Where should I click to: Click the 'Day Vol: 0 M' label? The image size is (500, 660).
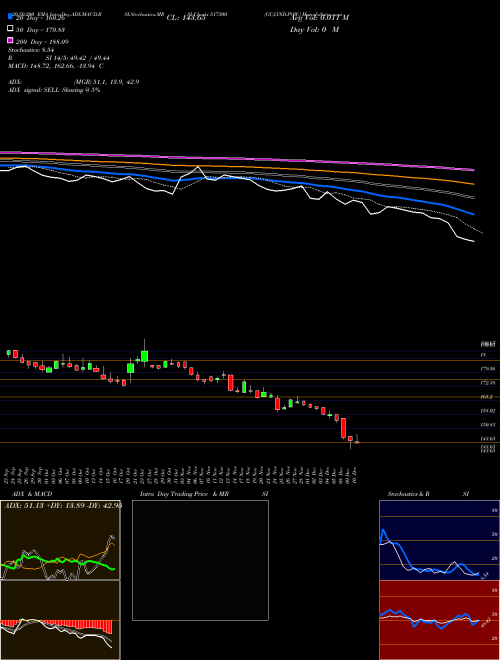[x=314, y=30]
